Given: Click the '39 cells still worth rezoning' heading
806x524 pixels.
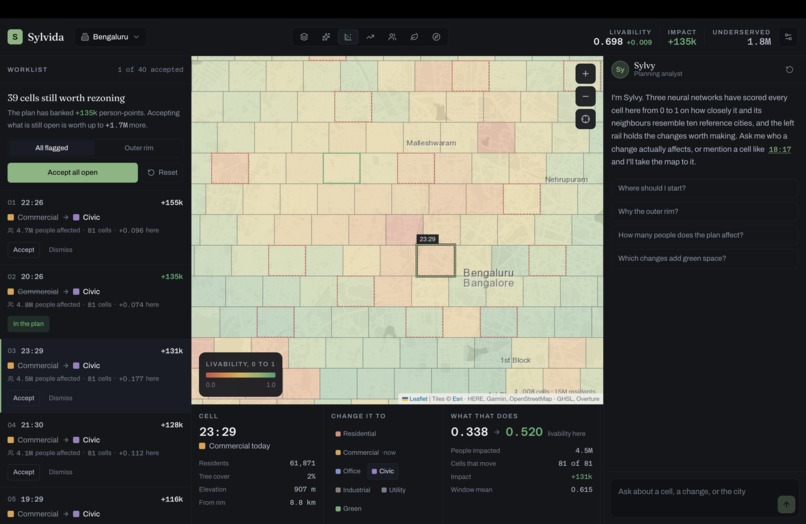Looking at the screenshot, I should [66, 98].
